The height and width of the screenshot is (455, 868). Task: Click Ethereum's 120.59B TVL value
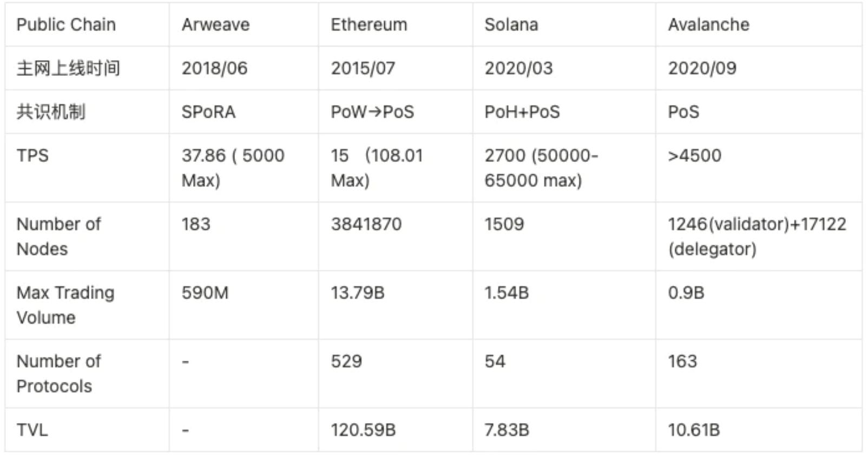(363, 430)
